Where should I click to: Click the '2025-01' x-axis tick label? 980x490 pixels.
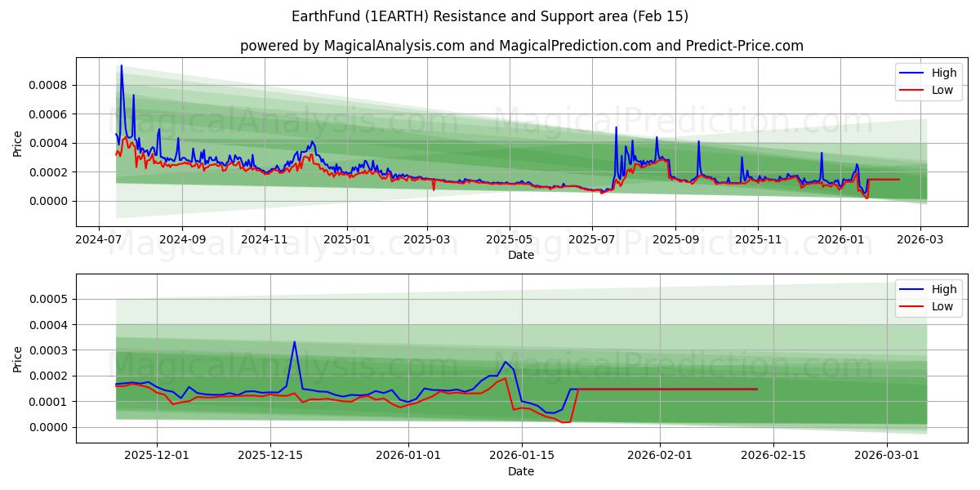coord(347,239)
